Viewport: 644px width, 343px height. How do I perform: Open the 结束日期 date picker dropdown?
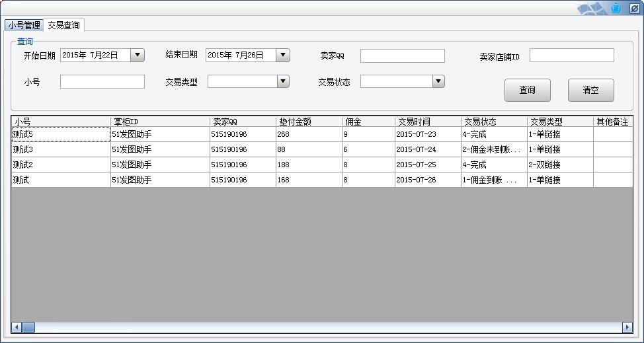pos(282,55)
